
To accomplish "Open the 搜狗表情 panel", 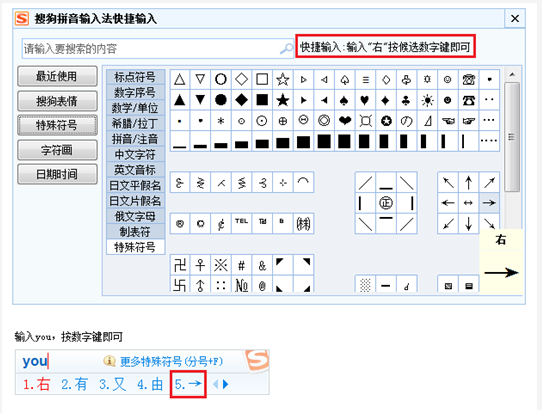I will [x=57, y=101].
